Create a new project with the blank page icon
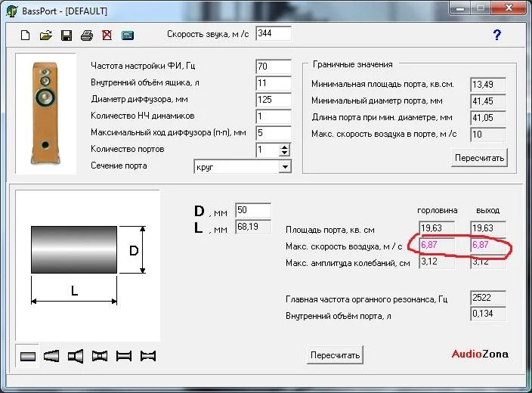Image resolution: width=532 pixels, height=393 pixels. point(26,35)
